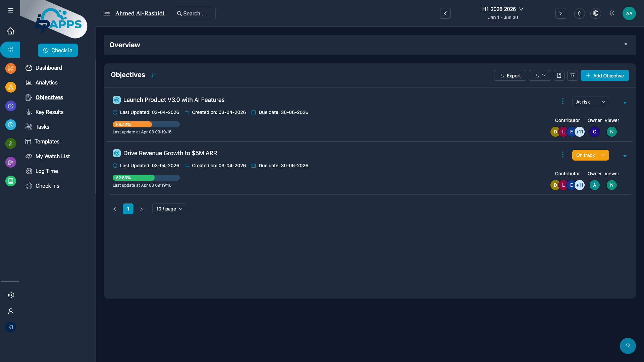Click the sort icon beside Objectives heading

pyautogui.click(x=153, y=75)
